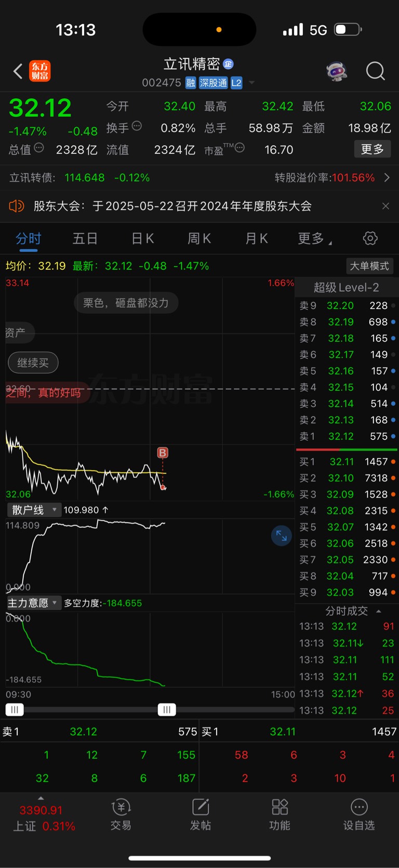Open the 股东大会 announcement text
Screen dimensions: 399x868
pos(172,206)
